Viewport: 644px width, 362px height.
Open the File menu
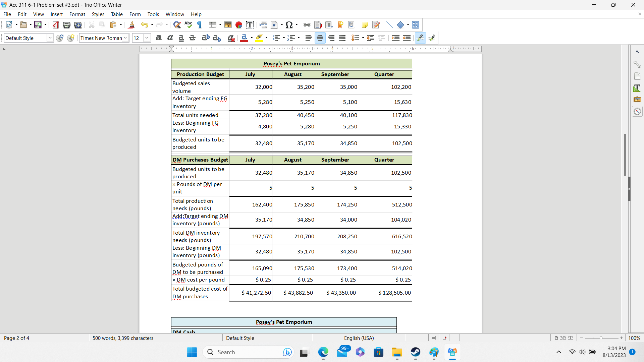[7, 14]
